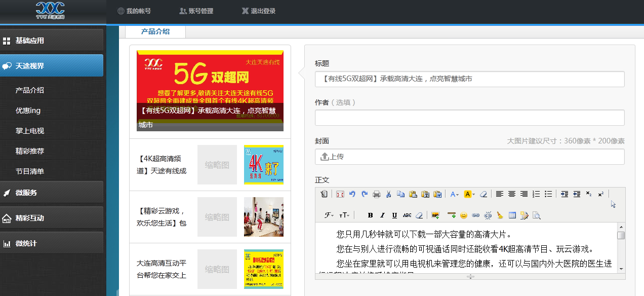Viewport: 644px width, 296px height.
Task: Expand the 微服务 sidebar section
Action: pyautogui.click(x=52, y=192)
